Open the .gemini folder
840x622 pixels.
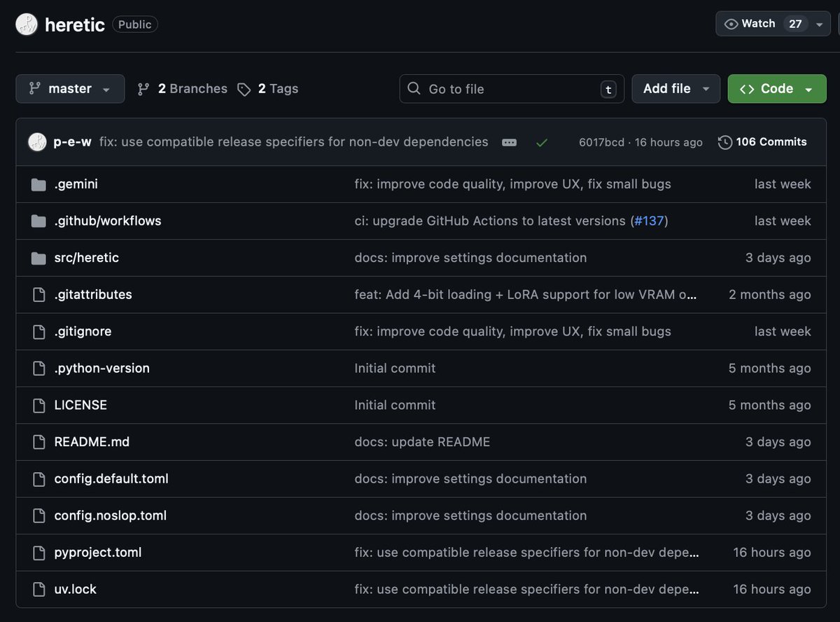click(76, 184)
